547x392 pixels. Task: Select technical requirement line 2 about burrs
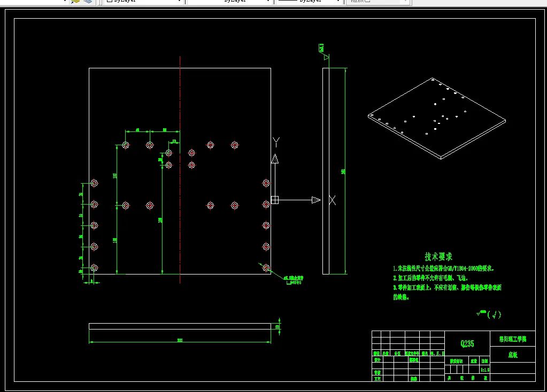click(430, 278)
